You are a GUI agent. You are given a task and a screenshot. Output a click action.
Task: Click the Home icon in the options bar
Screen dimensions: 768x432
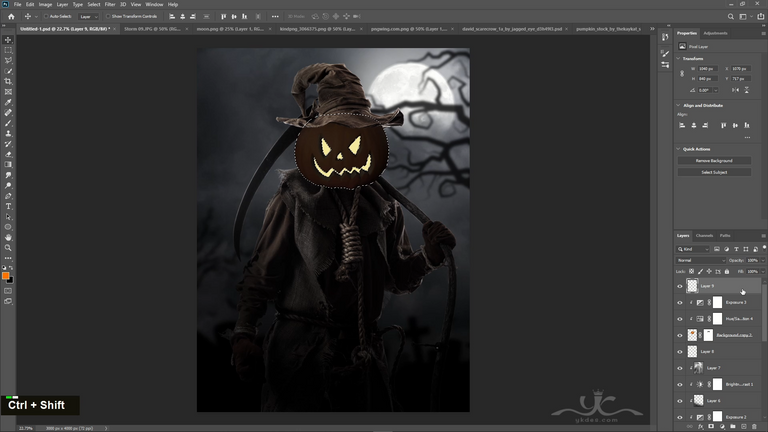pos(11,16)
